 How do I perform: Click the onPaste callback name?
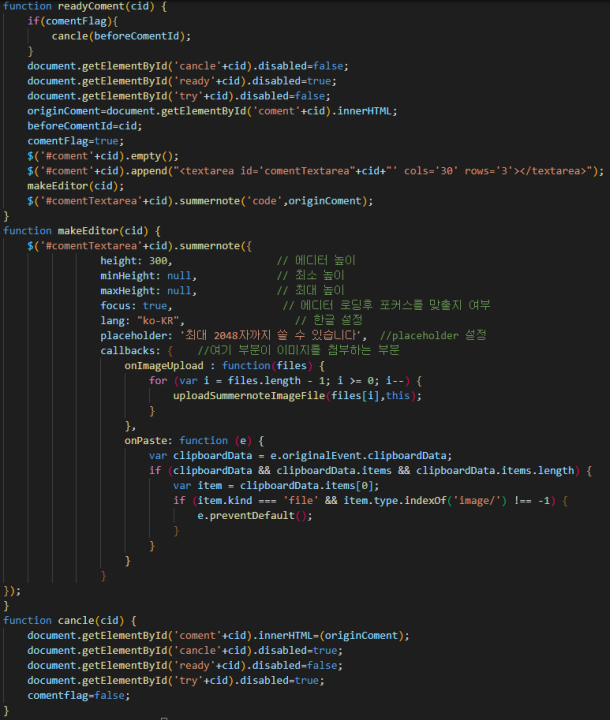click(x=145, y=441)
